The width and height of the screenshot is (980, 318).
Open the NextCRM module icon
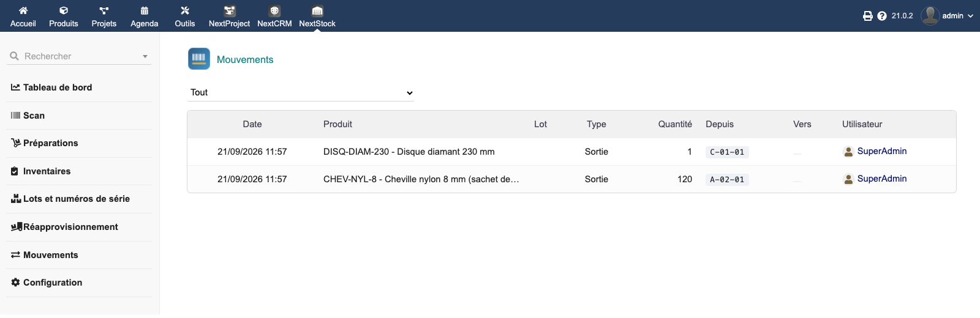[x=274, y=11]
